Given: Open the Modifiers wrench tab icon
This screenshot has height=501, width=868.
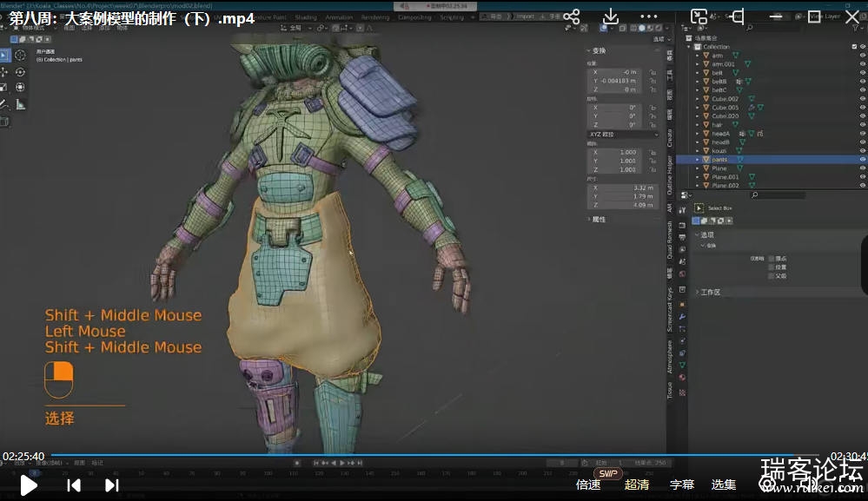Looking at the screenshot, I should click(682, 316).
